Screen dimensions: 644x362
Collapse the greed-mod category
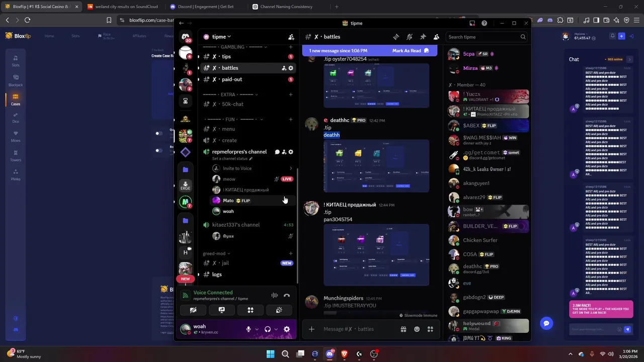[216, 253]
